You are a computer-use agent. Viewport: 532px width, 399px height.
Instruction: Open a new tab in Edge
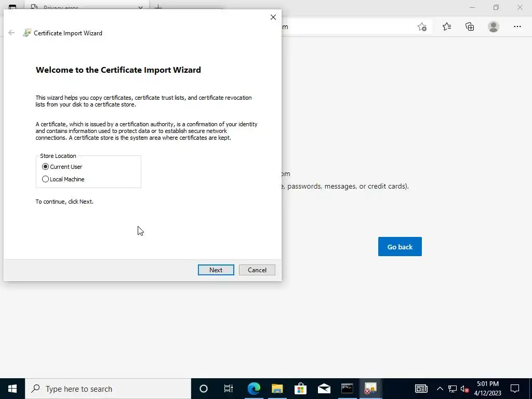pyautogui.click(x=158, y=7)
